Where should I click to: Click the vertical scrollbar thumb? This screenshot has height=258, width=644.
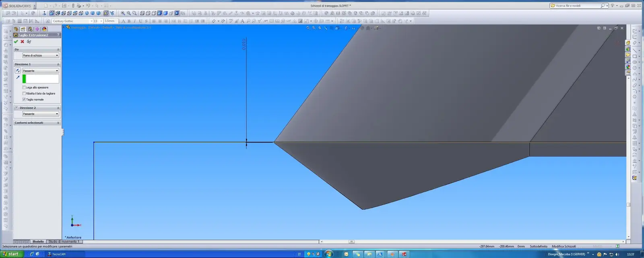click(x=628, y=205)
